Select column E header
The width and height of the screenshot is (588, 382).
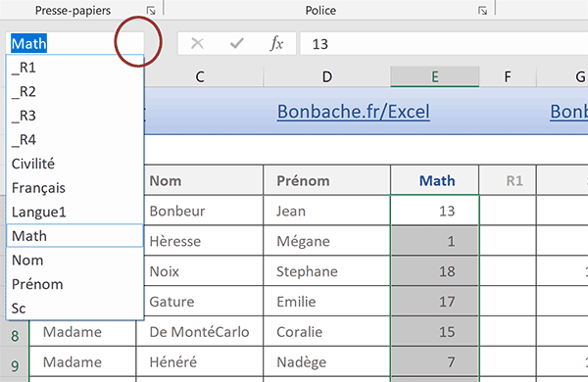click(434, 76)
